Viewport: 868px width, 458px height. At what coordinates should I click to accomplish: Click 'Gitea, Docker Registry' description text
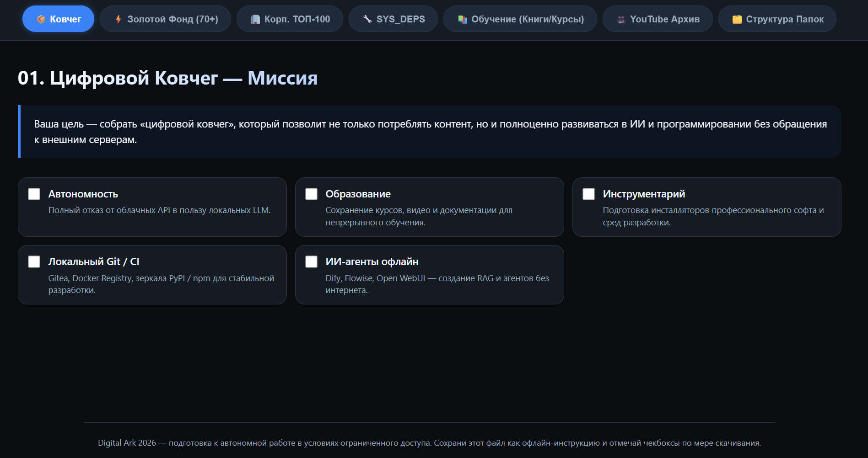162,284
